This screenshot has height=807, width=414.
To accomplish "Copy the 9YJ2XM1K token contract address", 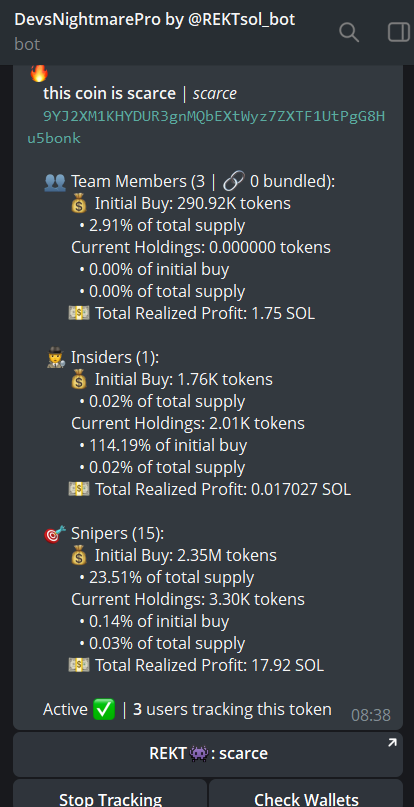I will coord(206,127).
